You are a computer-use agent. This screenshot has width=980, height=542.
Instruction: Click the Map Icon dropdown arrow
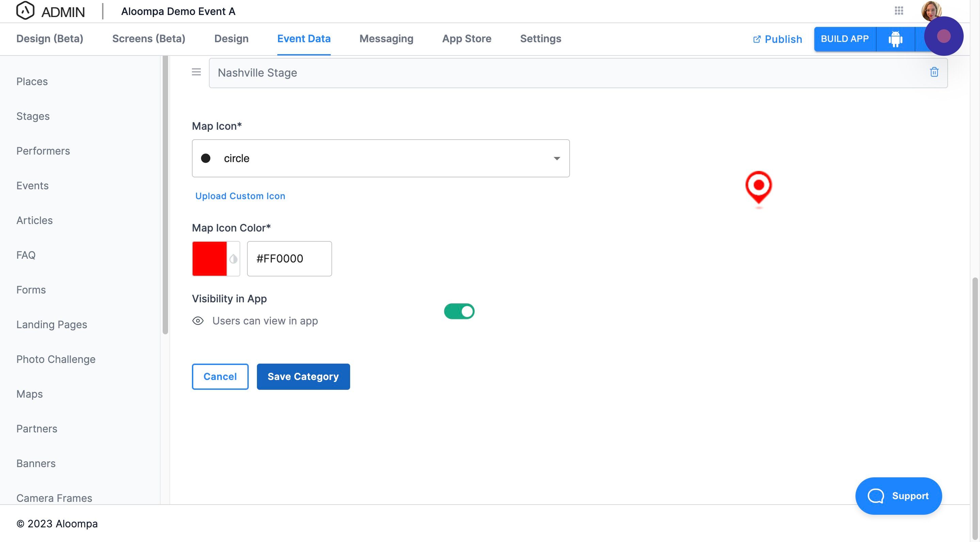(x=557, y=158)
